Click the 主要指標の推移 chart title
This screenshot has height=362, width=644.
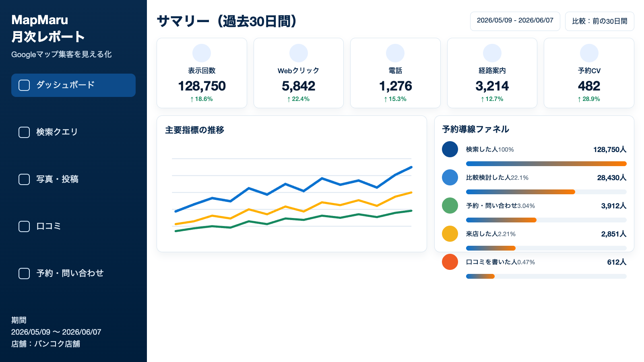[195, 130]
